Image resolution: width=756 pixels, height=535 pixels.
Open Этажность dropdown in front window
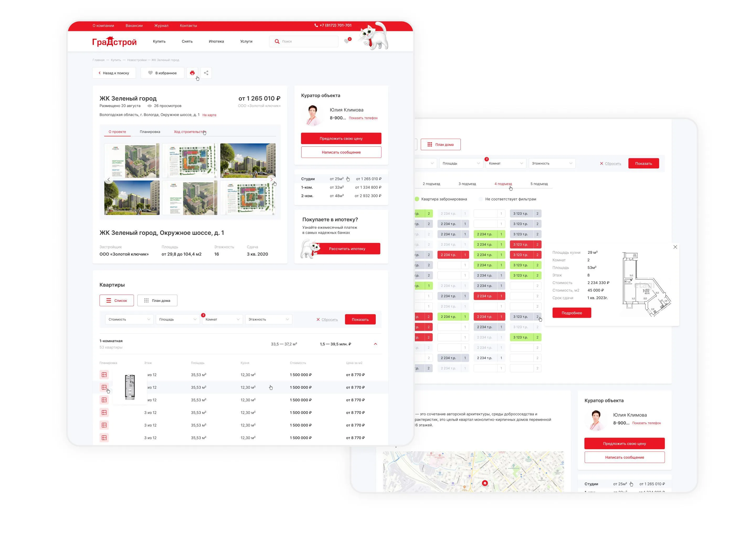tap(268, 319)
